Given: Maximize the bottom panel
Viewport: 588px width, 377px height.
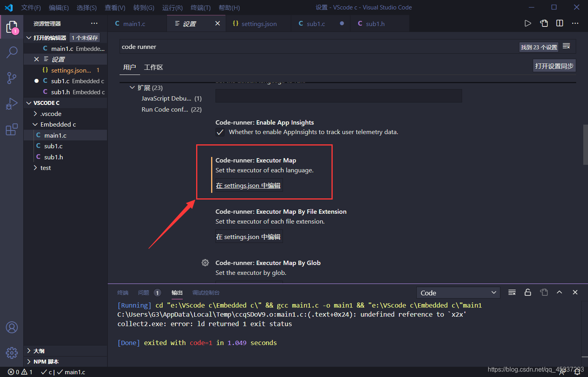Looking at the screenshot, I should [559, 292].
